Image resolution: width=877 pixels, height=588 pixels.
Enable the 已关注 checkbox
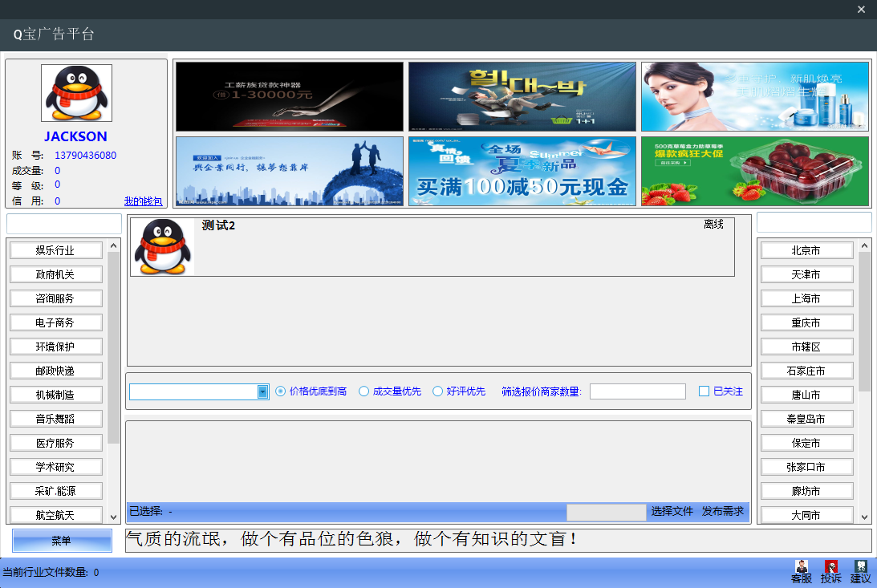point(704,391)
